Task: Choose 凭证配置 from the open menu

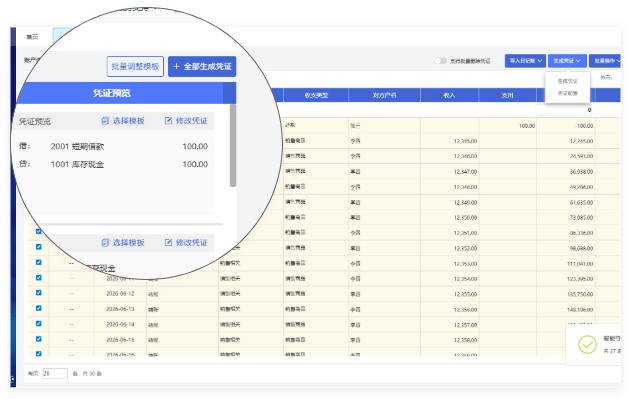Action: [x=567, y=93]
